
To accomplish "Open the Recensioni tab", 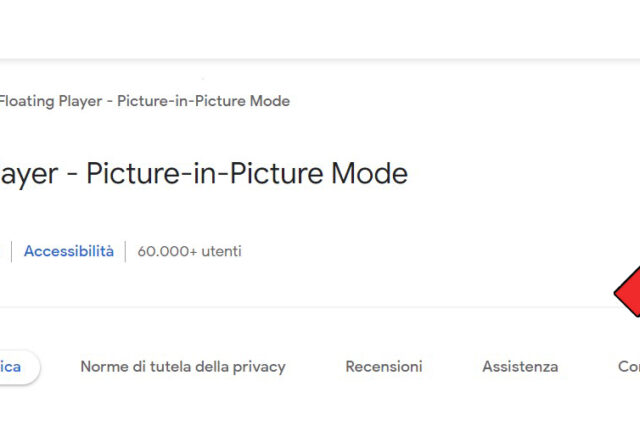I will 384,367.
